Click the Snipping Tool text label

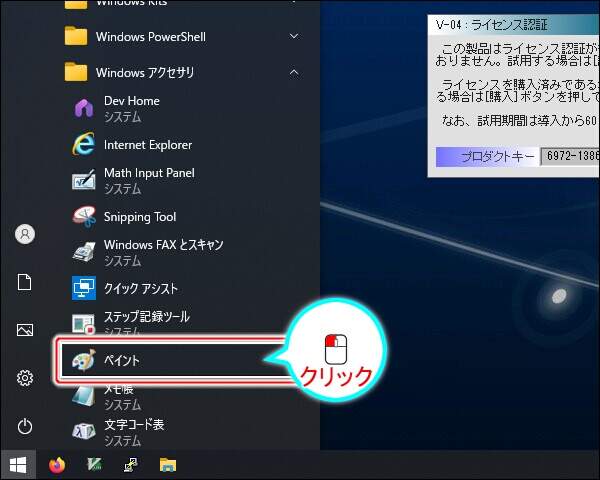click(140, 217)
